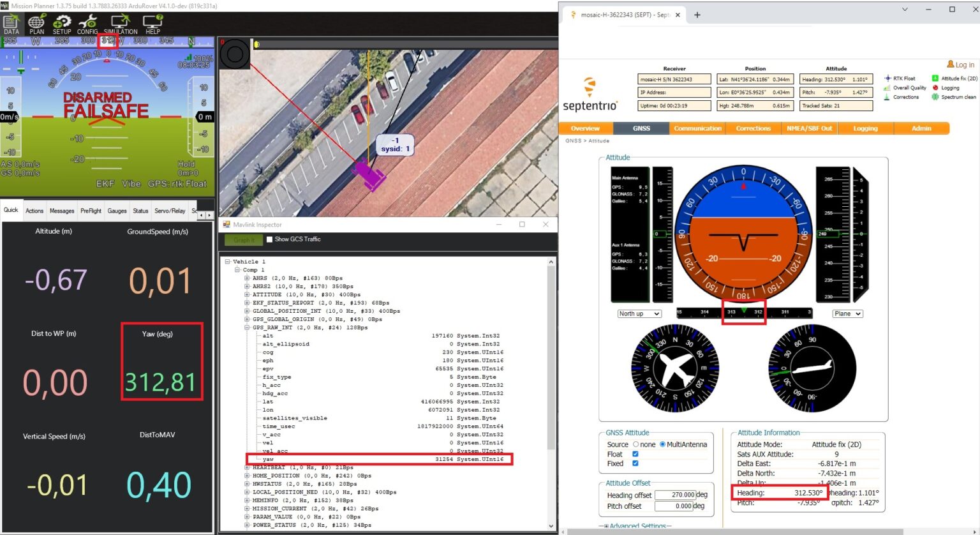This screenshot has height=535, width=980.
Task: Switch to the Messages tab in Mission Planner
Action: [61, 210]
